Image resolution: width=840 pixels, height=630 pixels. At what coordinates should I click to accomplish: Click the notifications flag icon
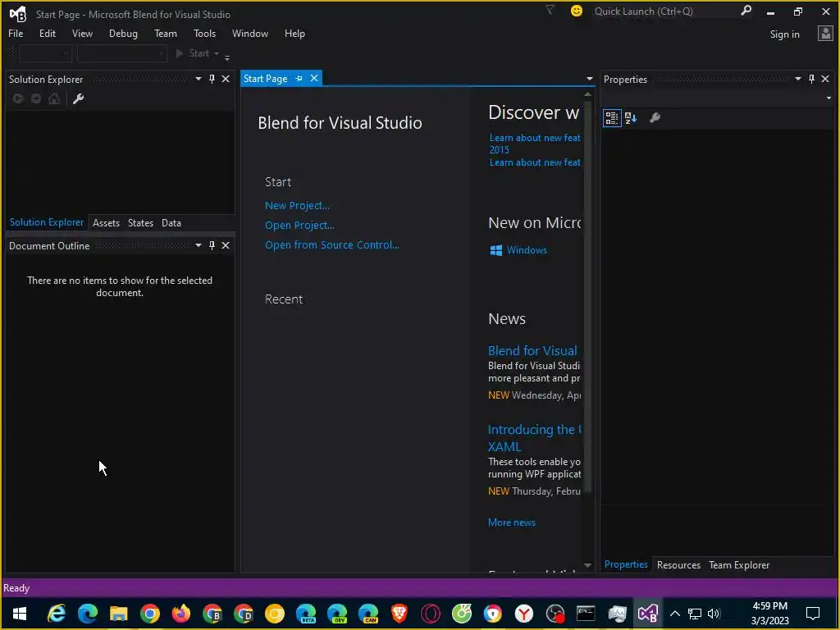[x=550, y=10]
